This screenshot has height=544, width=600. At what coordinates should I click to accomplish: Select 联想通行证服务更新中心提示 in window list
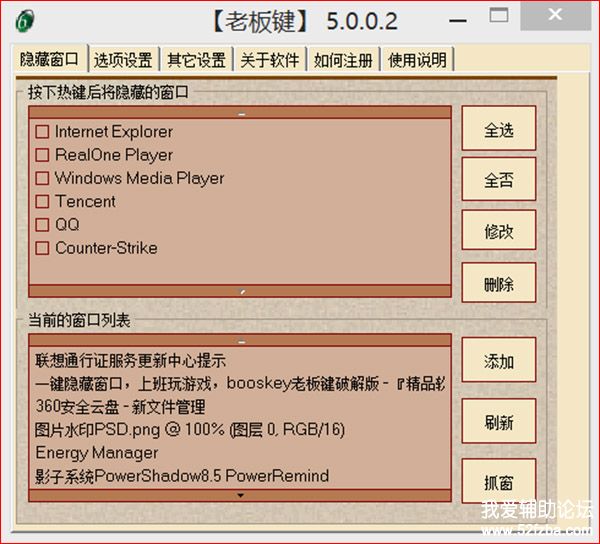tap(240, 360)
